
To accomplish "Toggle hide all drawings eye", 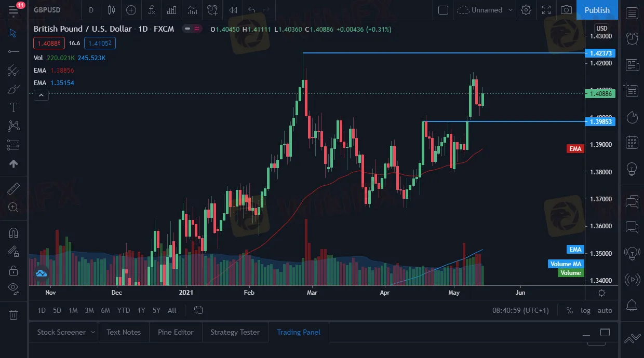I will tap(14, 288).
